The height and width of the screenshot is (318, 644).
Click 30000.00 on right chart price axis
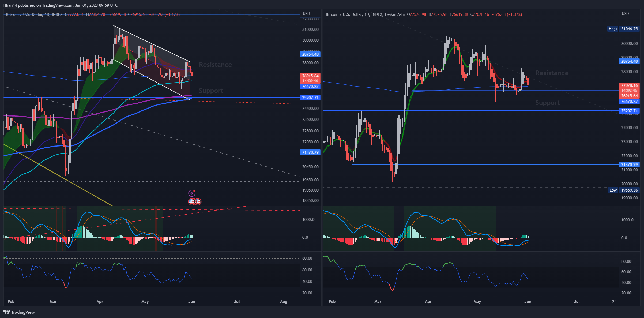[629, 44]
